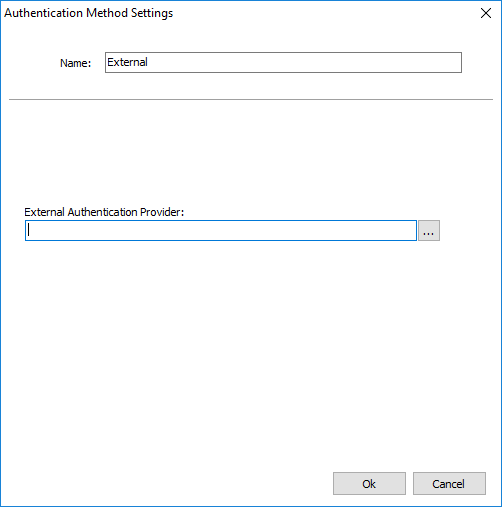The height and width of the screenshot is (507, 502).
Task: Click the empty provider text box
Action: point(221,230)
